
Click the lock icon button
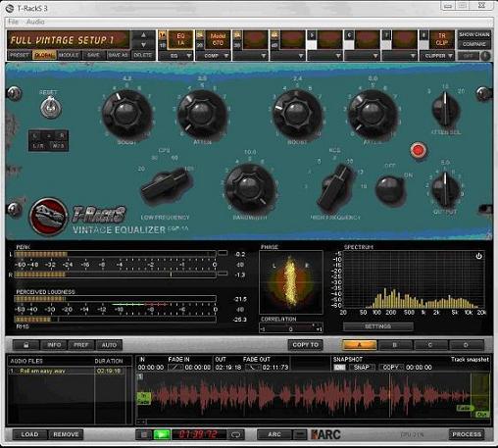tap(26, 345)
